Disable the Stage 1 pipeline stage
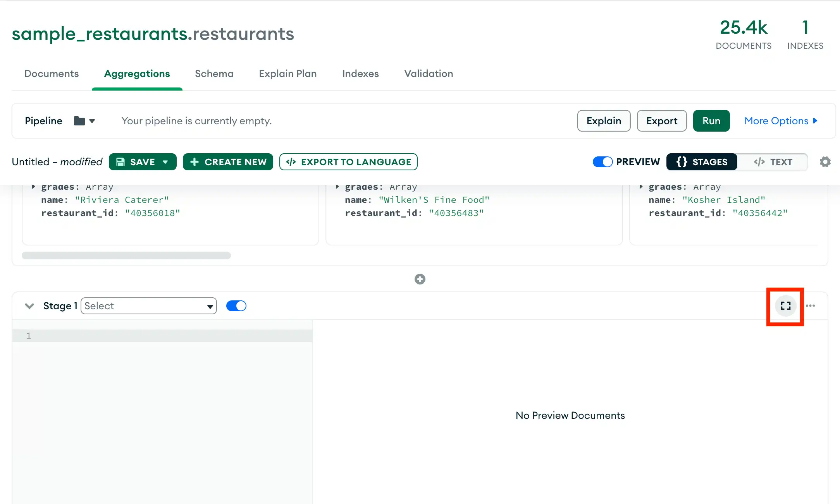This screenshot has height=504, width=840. pyautogui.click(x=236, y=306)
